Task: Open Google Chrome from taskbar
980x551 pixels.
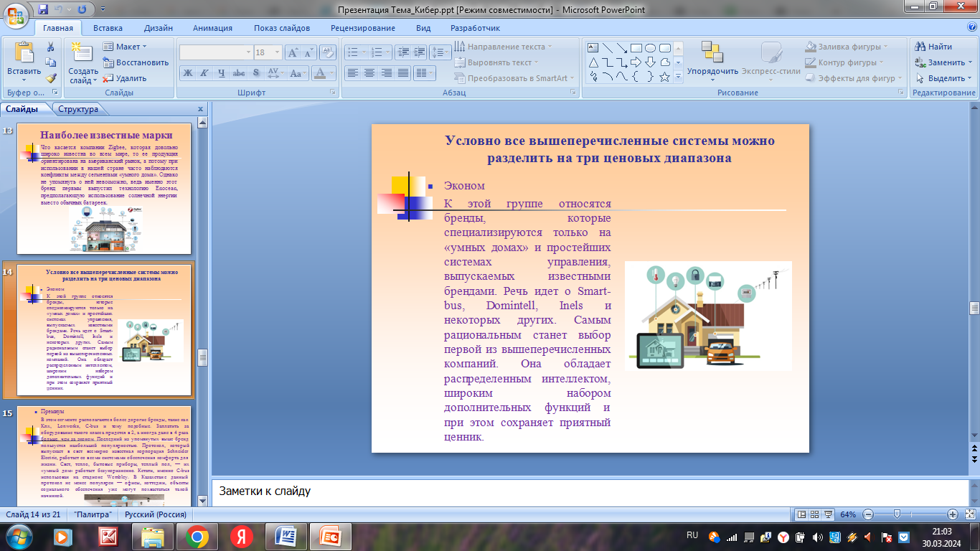Action: pyautogui.click(x=197, y=536)
